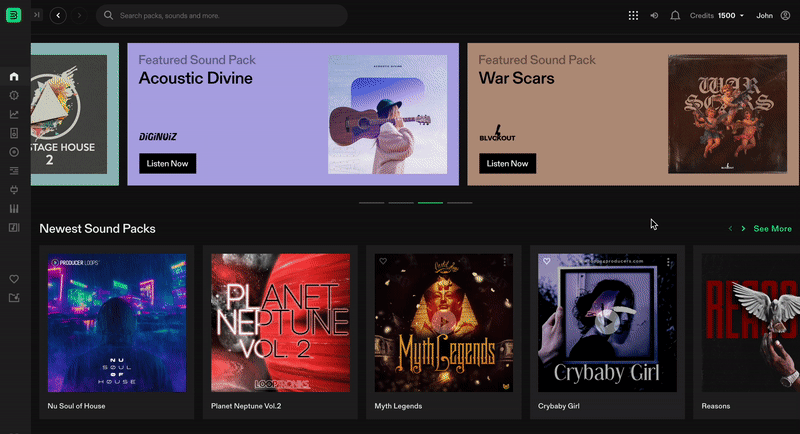
Task: Open the Acoustic Divine cover artwork
Action: [388, 114]
